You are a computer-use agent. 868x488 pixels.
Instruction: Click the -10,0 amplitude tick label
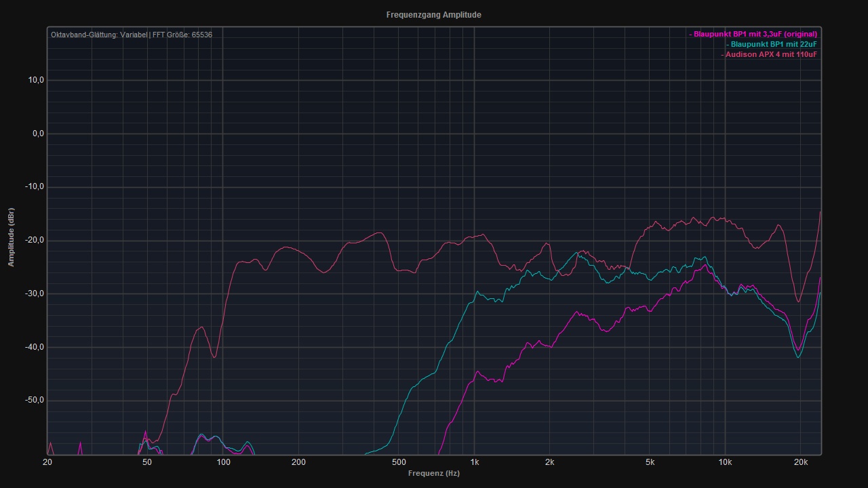[x=35, y=187]
